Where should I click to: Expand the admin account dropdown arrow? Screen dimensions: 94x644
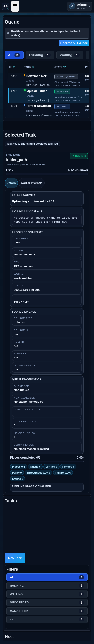89,6
